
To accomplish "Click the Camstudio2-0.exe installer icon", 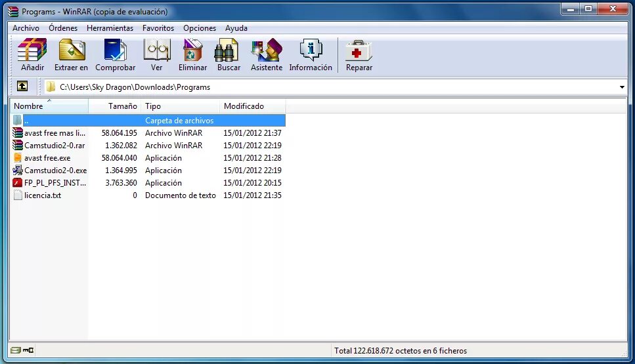I will 18,171.
